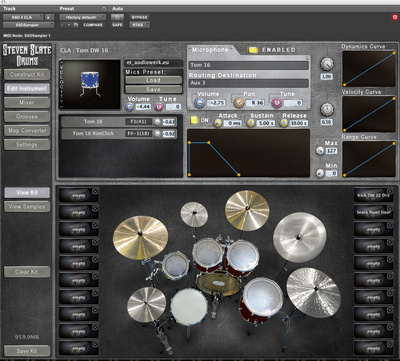The width and height of the screenshot is (400, 361).
Task: Click the Dynamics Curve graph
Action: [x=369, y=69]
